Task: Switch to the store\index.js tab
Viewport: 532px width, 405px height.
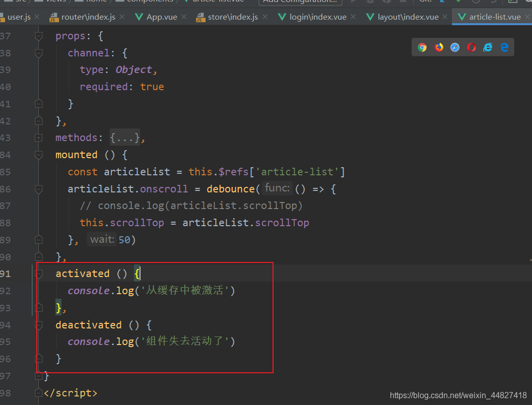Action: point(233,17)
